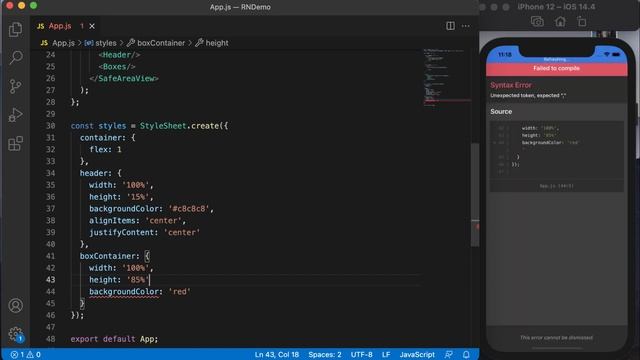Open the Manage gear icon
The height and width of the screenshot is (360, 640).
tap(16, 334)
